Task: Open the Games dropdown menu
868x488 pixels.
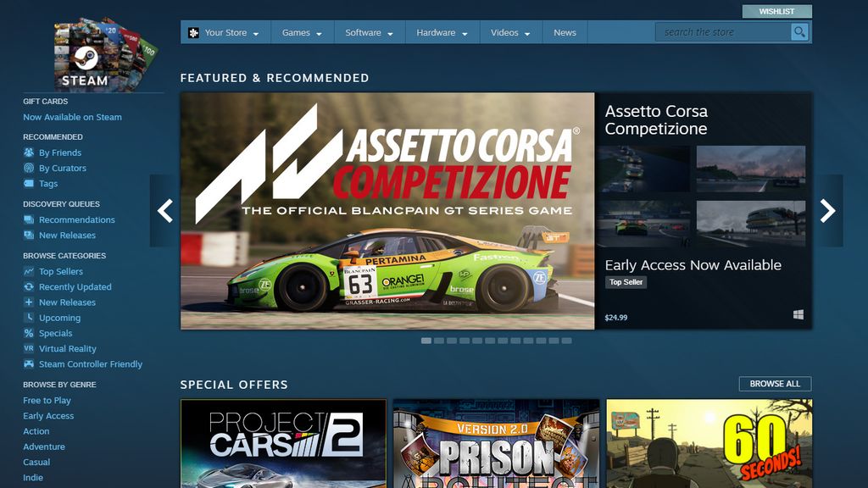Action: click(x=297, y=31)
